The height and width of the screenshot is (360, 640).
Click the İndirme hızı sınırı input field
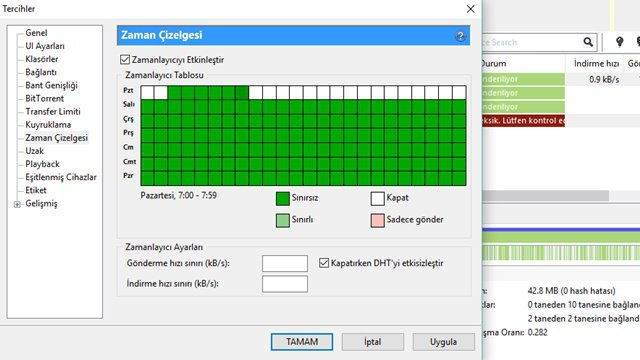click(x=285, y=284)
